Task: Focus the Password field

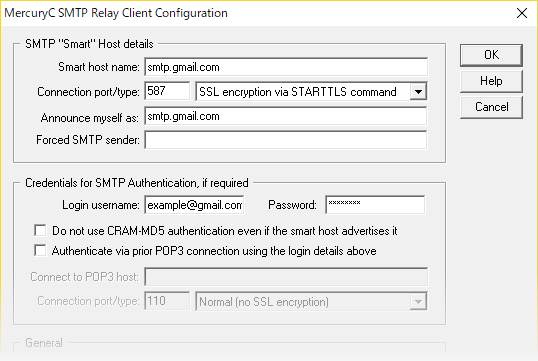Action: (375, 205)
